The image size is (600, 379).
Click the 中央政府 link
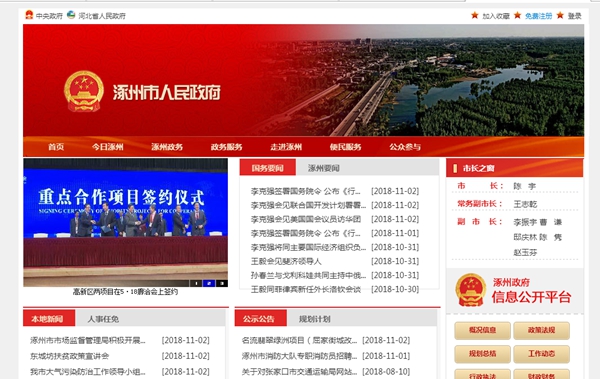(49, 16)
